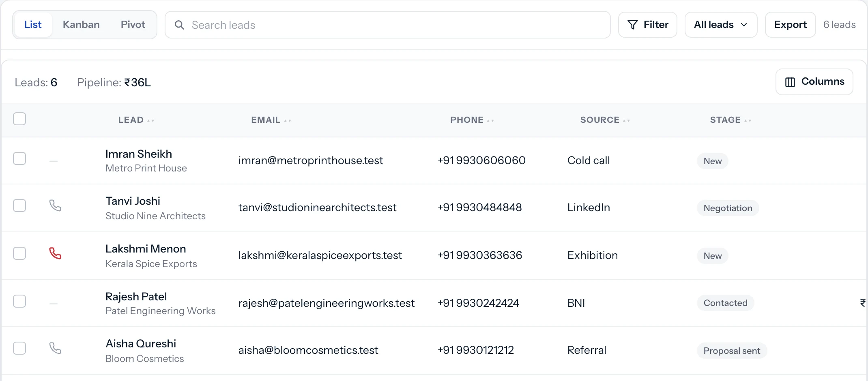Viewport: 868px width, 381px height.
Task: Tick the select-all checkbox in header
Action: click(19, 119)
